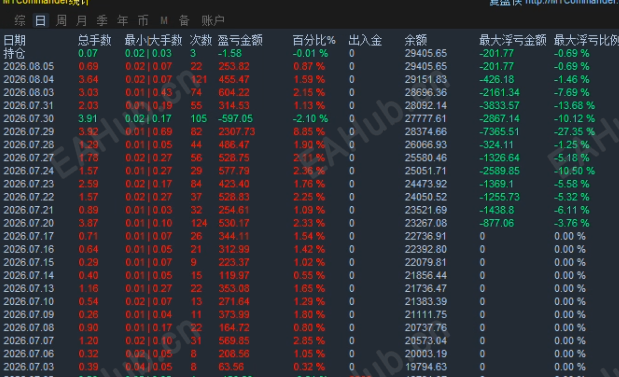Select the 2026.07.29 date row
The height and width of the screenshot is (377, 619).
[x=29, y=131]
